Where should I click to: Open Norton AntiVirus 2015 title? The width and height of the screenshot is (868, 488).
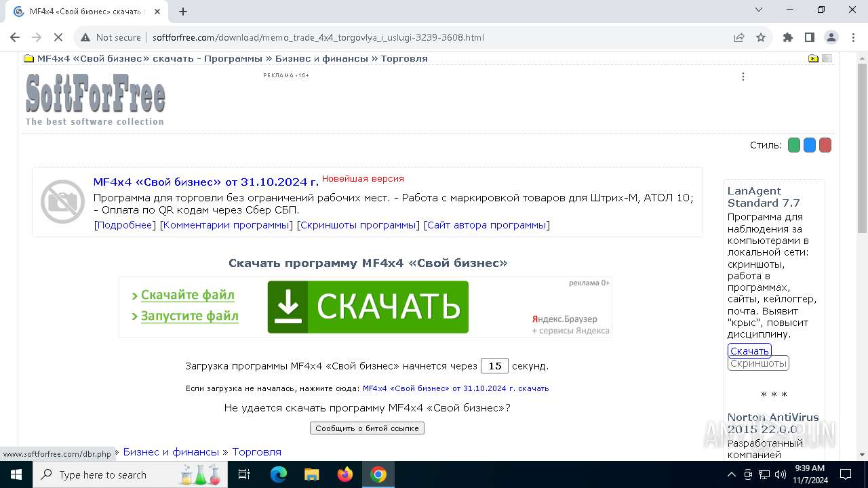pyautogui.click(x=773, y=423)
